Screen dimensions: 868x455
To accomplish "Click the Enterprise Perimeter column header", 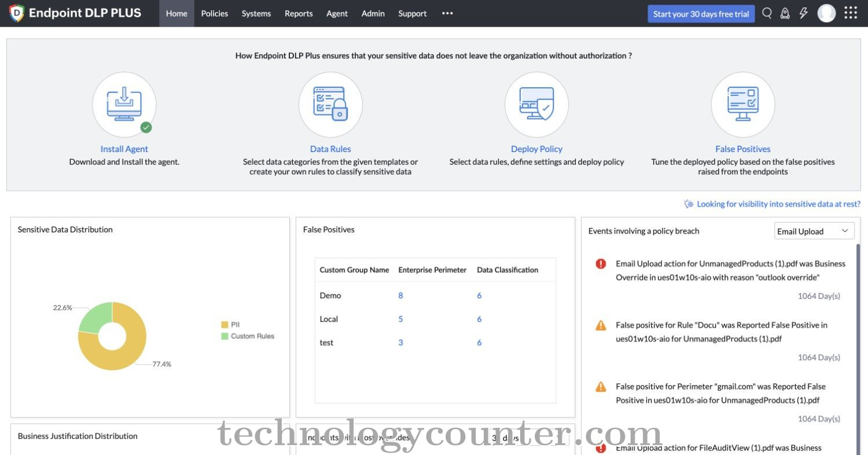I will 432,270.
